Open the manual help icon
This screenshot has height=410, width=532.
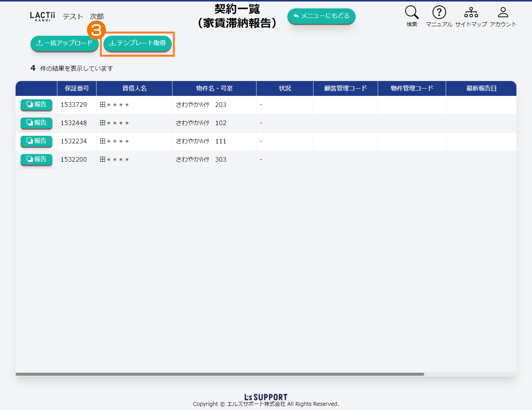439,13
